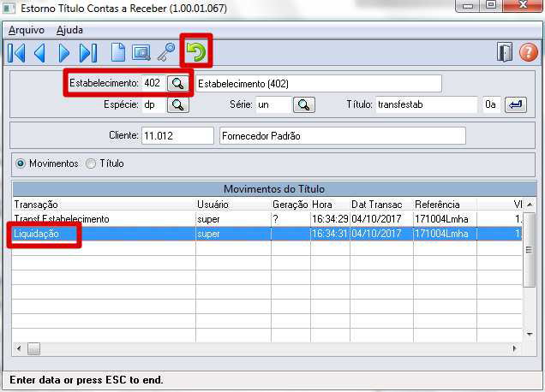Screen dimensions: 545x392
Task: Click the Estabelecimento (402) description field
Action: pyautogui.click(x=319, y=84)
